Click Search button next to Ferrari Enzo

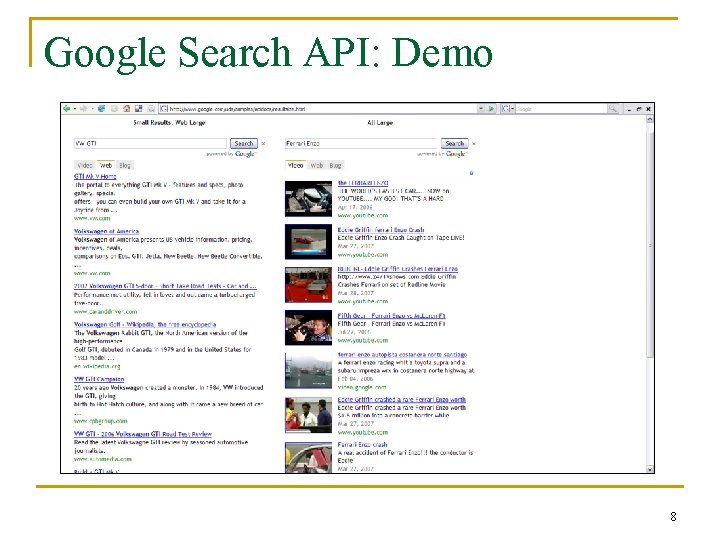455,144
